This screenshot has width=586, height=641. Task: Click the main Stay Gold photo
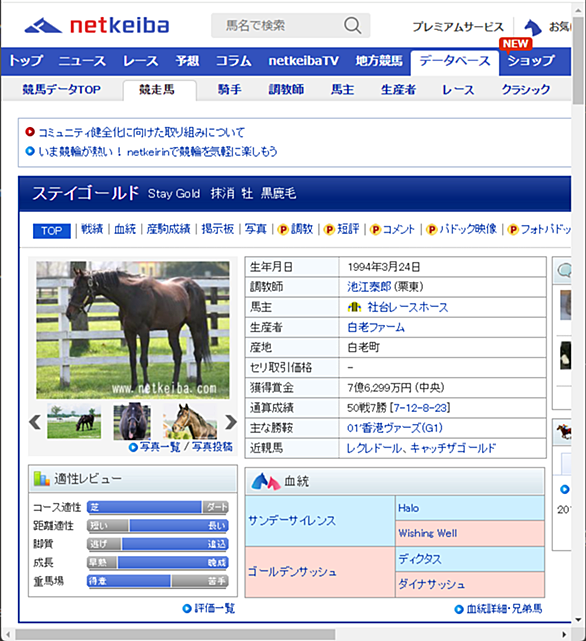(x=133, y=330)
